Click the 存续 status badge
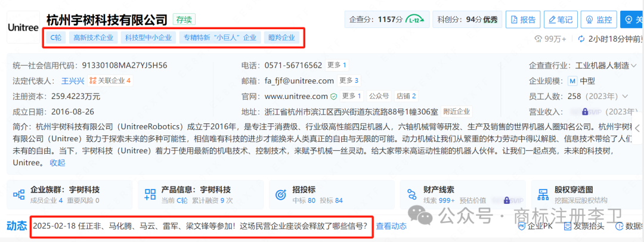The image size is (644, 242). 184,19
